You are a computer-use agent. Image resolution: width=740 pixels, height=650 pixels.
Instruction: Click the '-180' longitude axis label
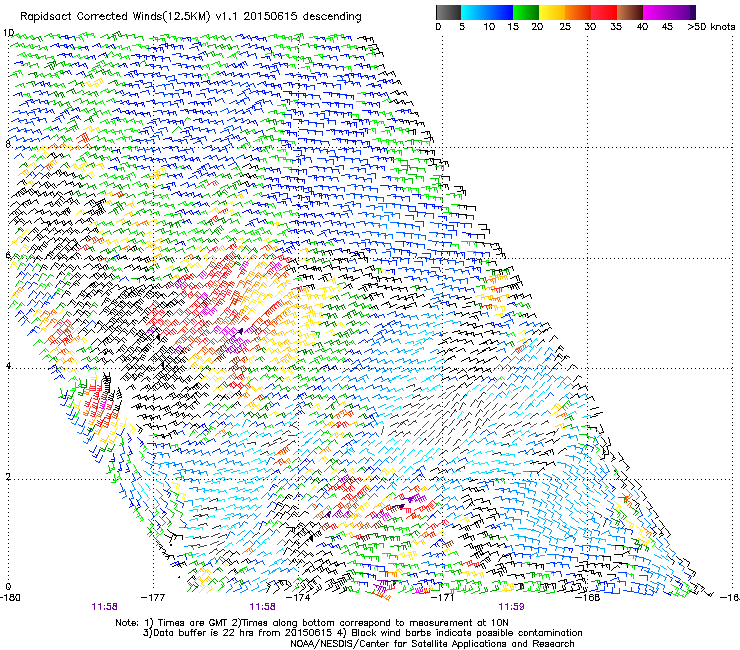(x=10, y=598)
